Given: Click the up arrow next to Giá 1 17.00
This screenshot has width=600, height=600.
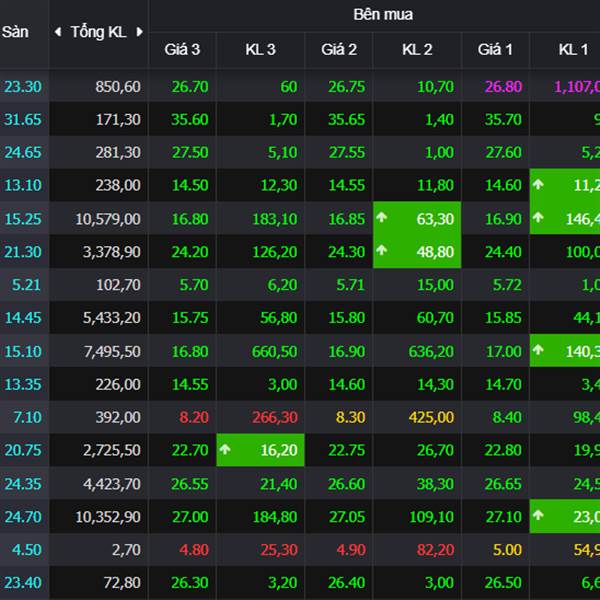Looking at the screenshot, I should 539,351.
